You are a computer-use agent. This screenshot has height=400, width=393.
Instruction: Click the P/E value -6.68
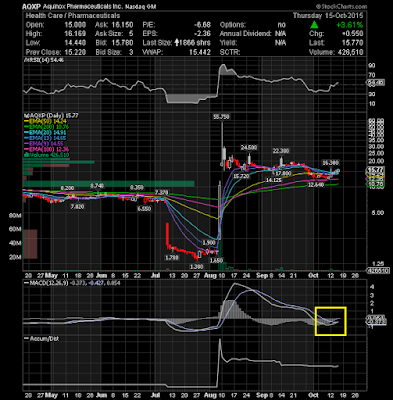point(203,25)
